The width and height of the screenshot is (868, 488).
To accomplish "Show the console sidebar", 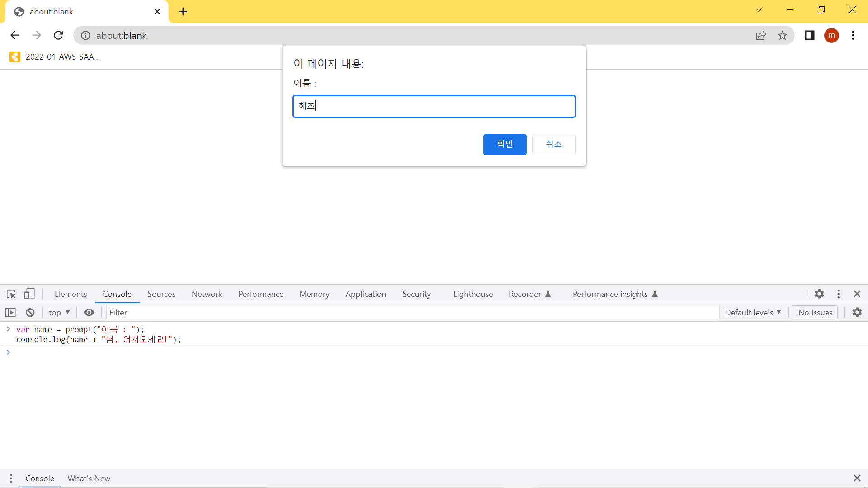I will pos(11,313).
